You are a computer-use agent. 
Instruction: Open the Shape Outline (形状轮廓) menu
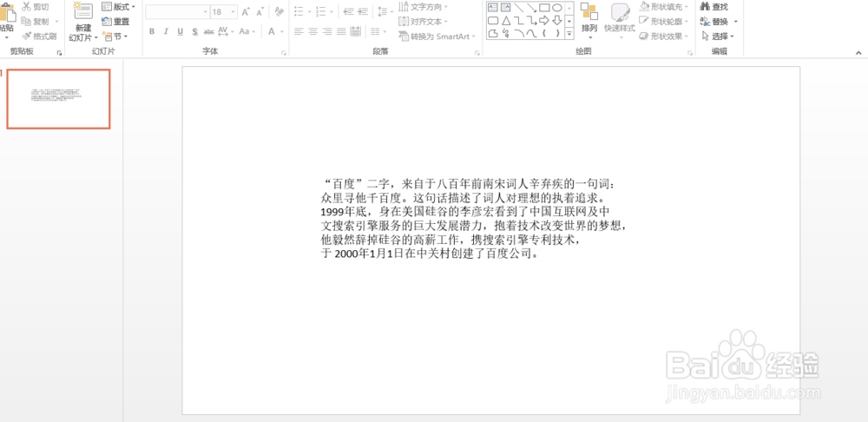point(664,21)
